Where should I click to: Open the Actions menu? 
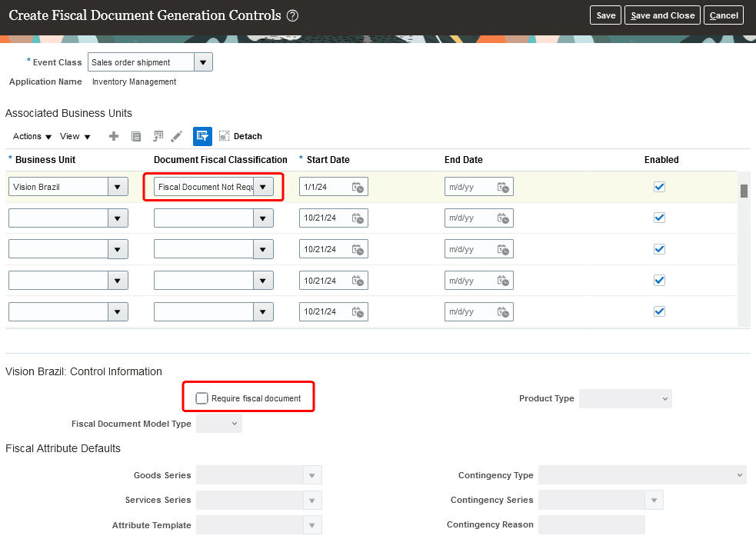point(32,136)
